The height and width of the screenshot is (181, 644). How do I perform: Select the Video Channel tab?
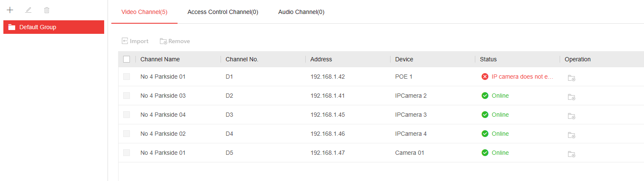click(144, 12)
